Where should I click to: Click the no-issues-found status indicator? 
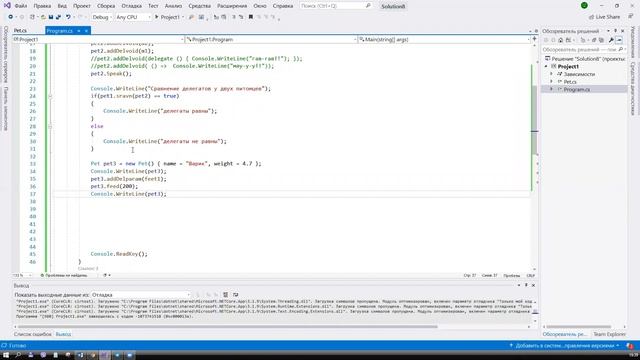64,276
